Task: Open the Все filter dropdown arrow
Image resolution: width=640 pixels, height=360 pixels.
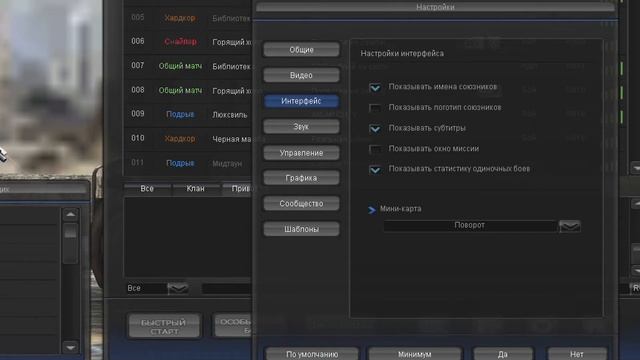Action: pos(178,288)
